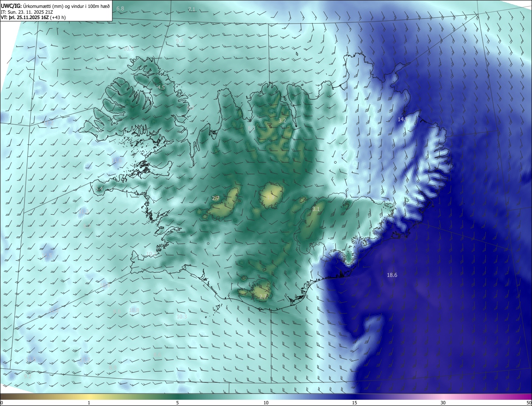Click the 0 tick on the colour scale

tap(2, 403)
